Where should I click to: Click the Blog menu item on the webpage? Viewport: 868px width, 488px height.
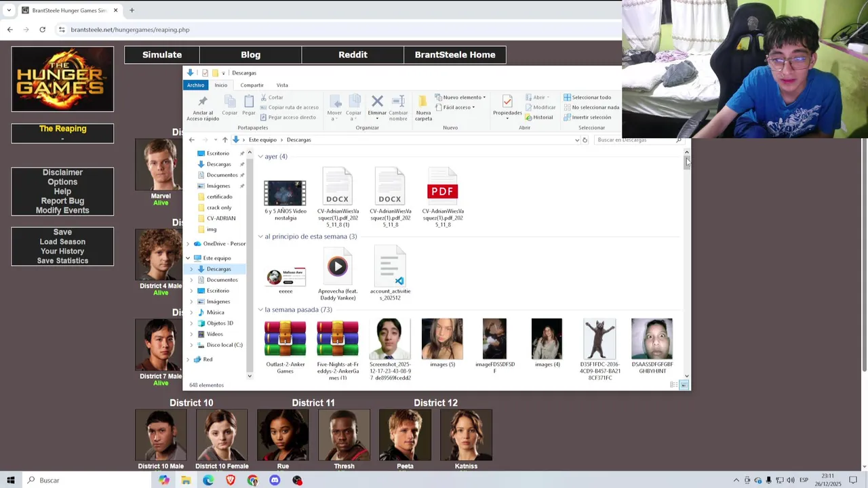(x=250, y=55)
